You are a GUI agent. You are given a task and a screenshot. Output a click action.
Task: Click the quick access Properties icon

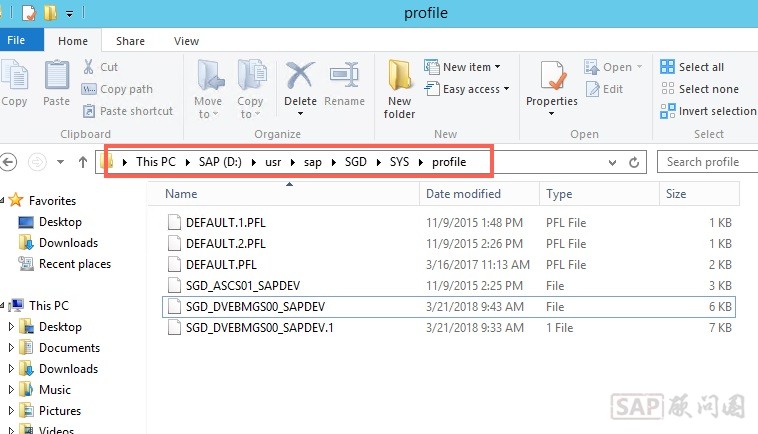[29, 13]
